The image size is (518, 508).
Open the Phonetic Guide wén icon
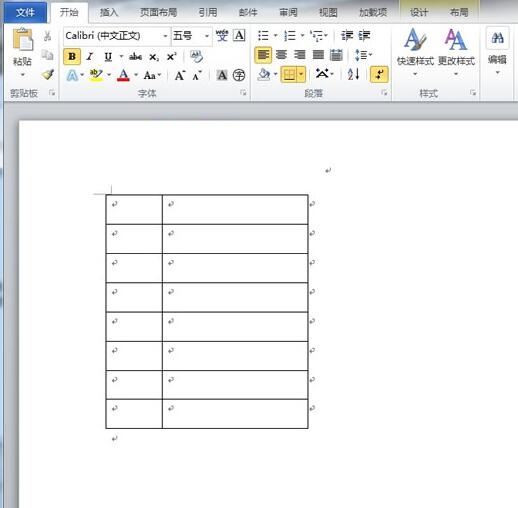(x=222, y=35)
